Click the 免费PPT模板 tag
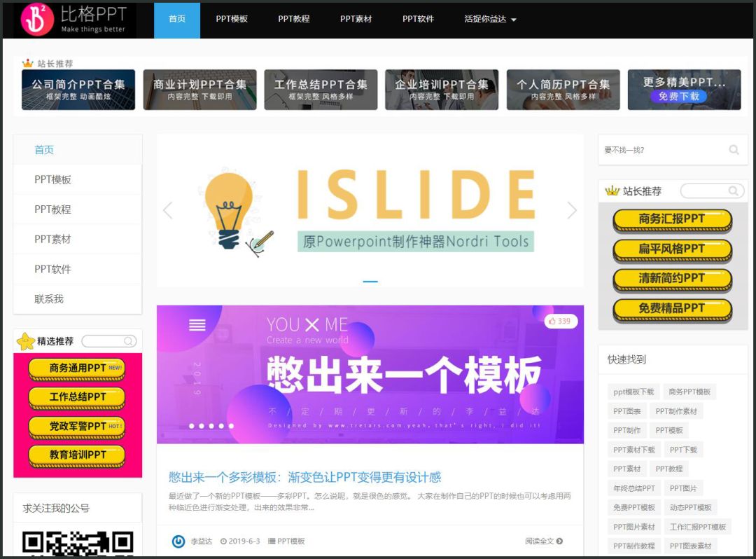Image resolution: width=756 pixels, height=559 pixels. tap(634, 507)
